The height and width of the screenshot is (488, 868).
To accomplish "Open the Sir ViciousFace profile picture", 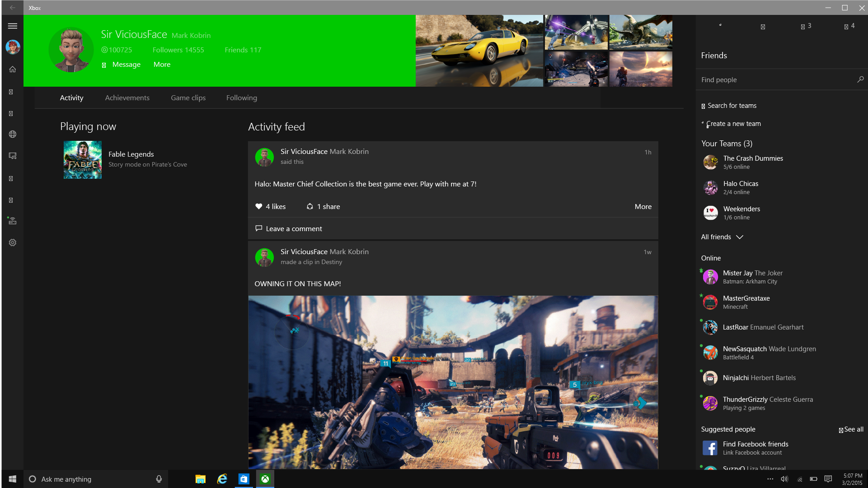I will 71,50.
